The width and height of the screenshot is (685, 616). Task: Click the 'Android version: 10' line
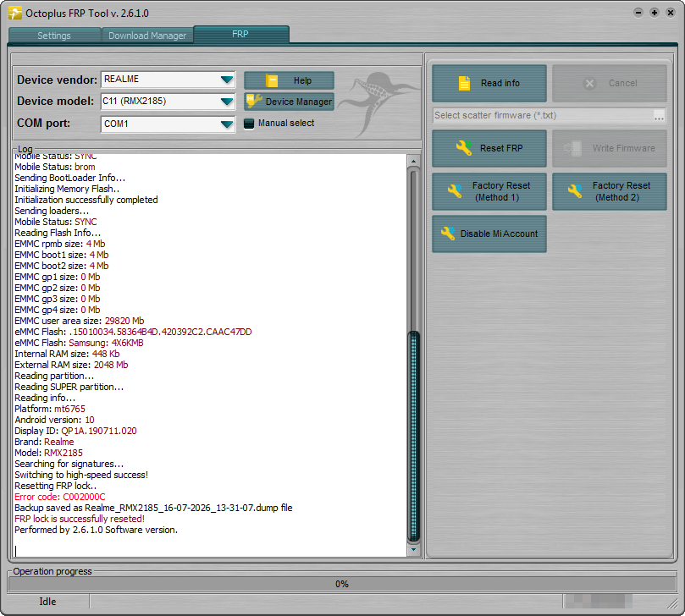(x=54, y=420)
